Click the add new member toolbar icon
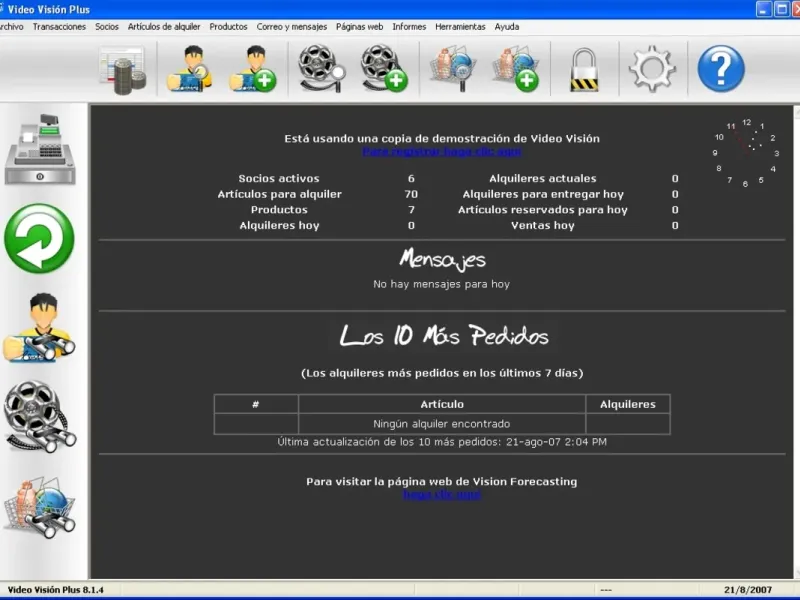800x600 pixels. (253, 69)
